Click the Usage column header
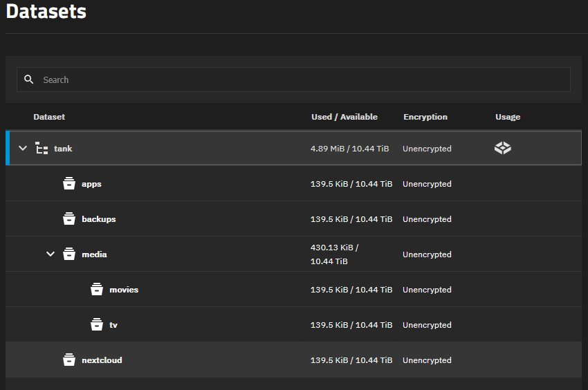Image resolution: width=588 pixels, height=390 pixels. tap(507, 117)
